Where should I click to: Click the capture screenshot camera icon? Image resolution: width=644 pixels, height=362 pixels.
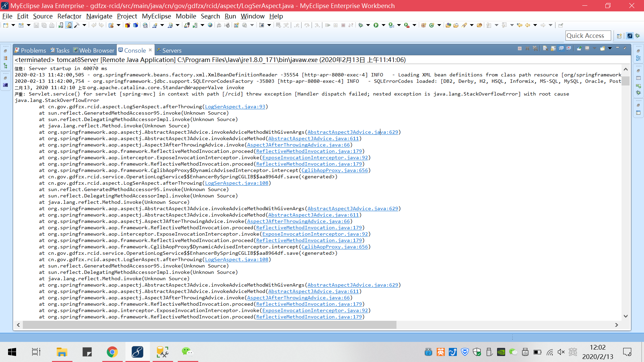262,25
